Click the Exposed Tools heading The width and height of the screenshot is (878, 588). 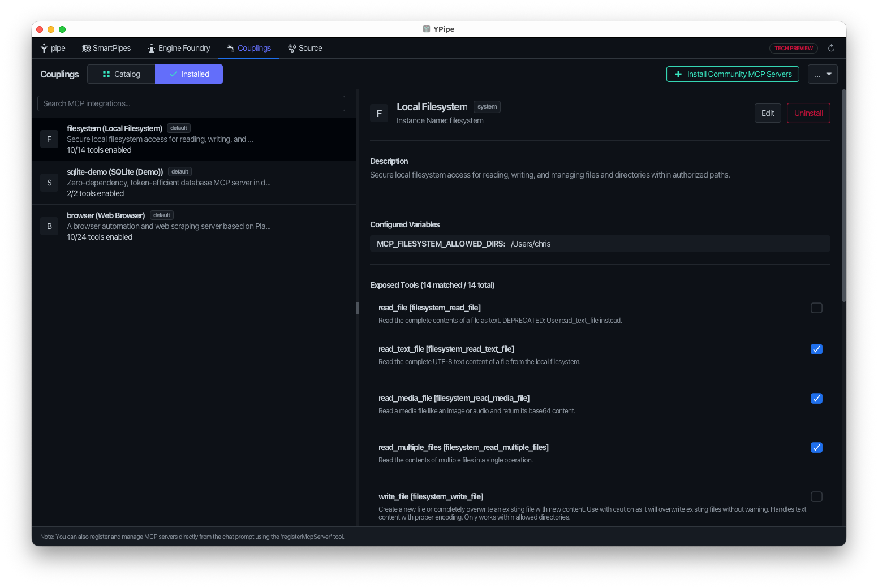432,286
